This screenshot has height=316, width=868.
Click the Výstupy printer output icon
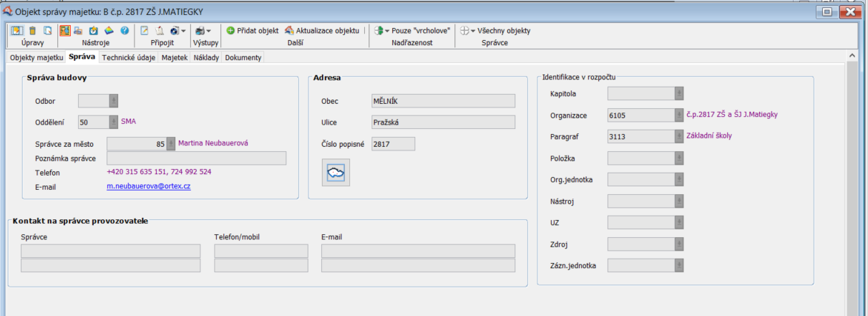pos(200,31)
